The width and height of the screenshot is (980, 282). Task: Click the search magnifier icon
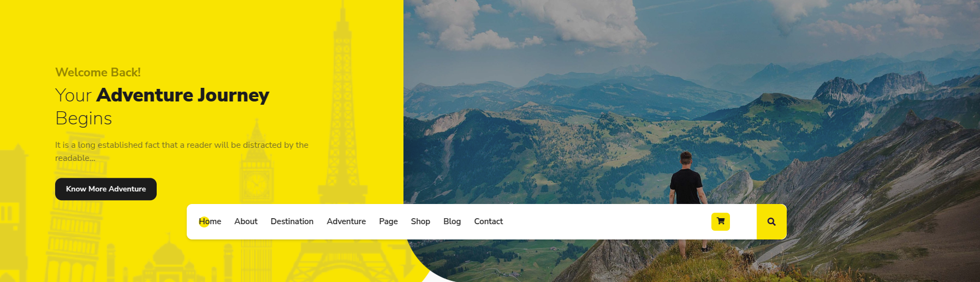tap(771, 221)
